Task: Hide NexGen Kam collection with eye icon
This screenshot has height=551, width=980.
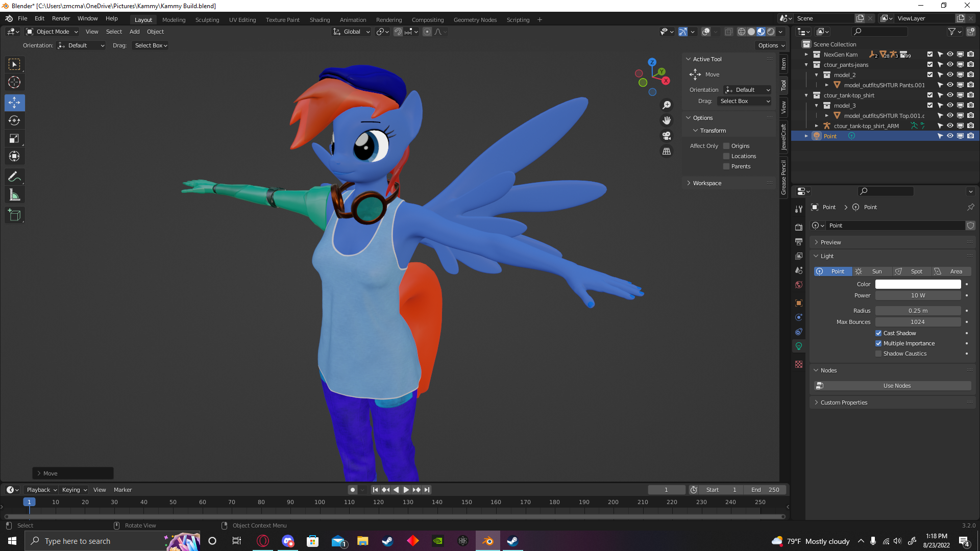Action: click(x=950, y=55)
